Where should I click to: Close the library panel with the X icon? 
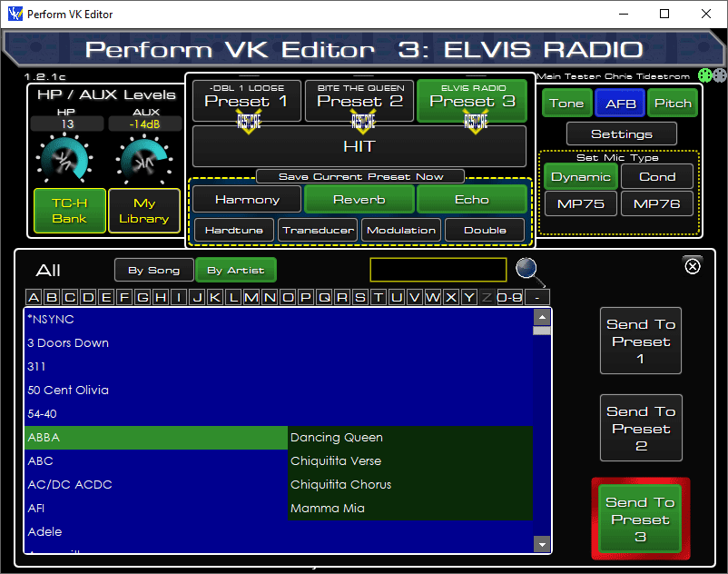[x=692, y=265]
